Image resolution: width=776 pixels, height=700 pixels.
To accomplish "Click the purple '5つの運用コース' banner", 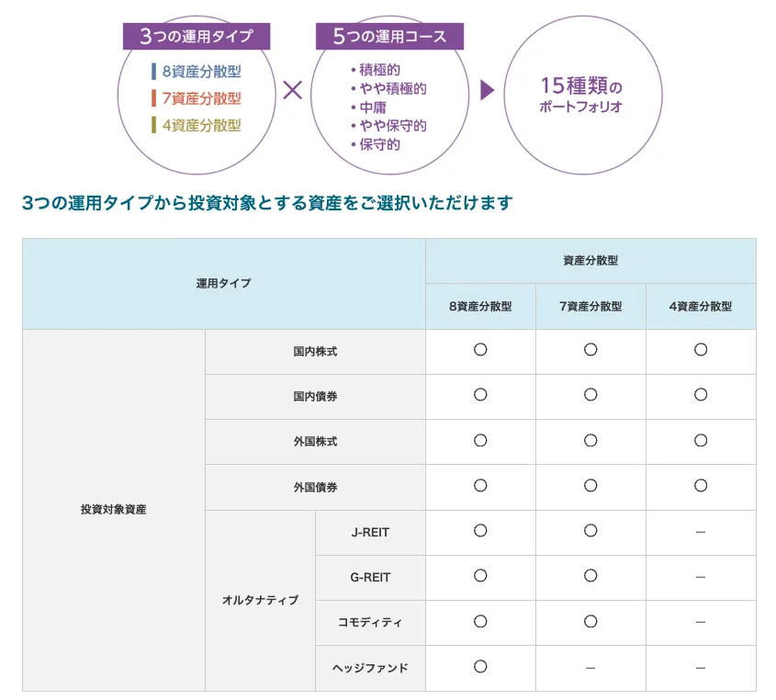I will [x=389, y=36].
